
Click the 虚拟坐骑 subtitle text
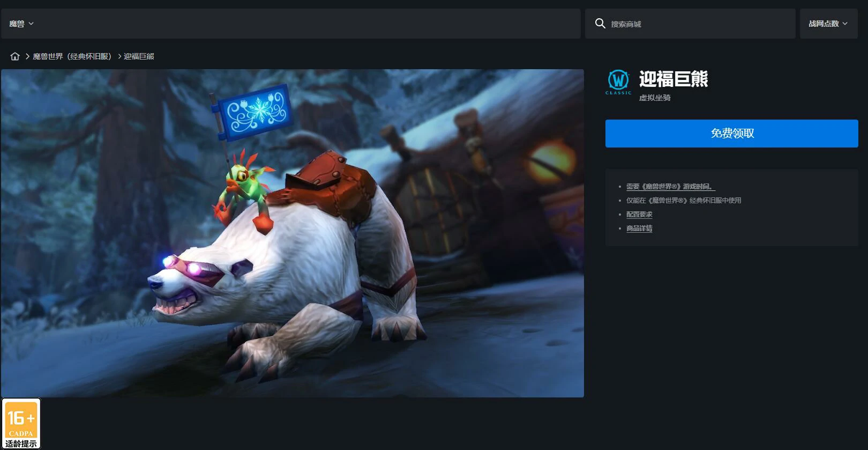point(655,98)
